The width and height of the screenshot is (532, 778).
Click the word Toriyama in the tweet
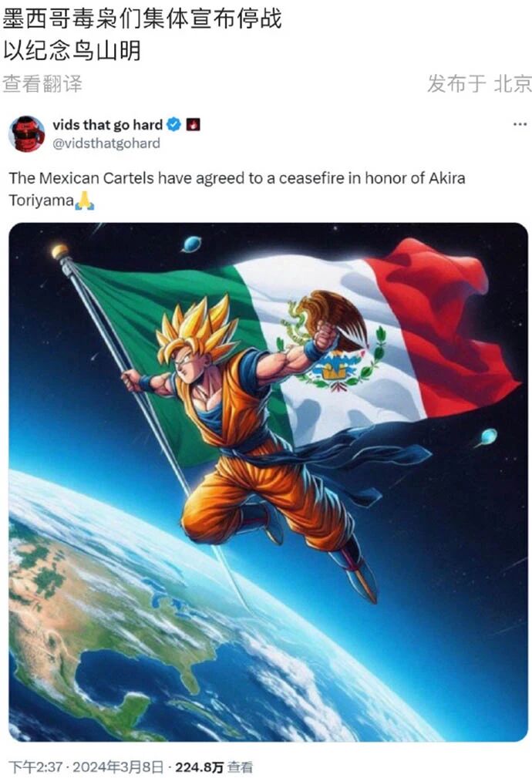pyautogui.click(x=41, y=200)
